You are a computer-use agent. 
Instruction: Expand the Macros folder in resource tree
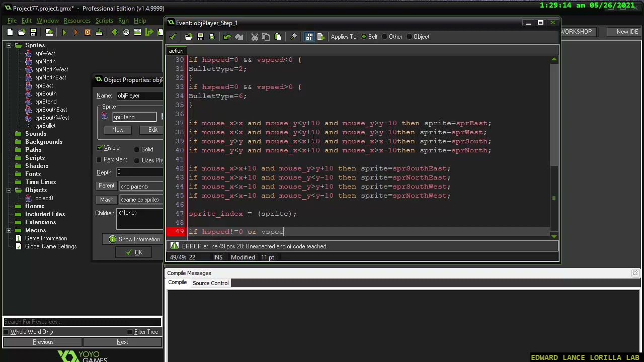[9, 230]
